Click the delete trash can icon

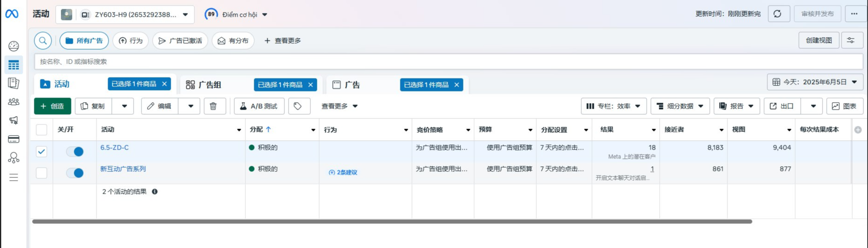(213, 106)
